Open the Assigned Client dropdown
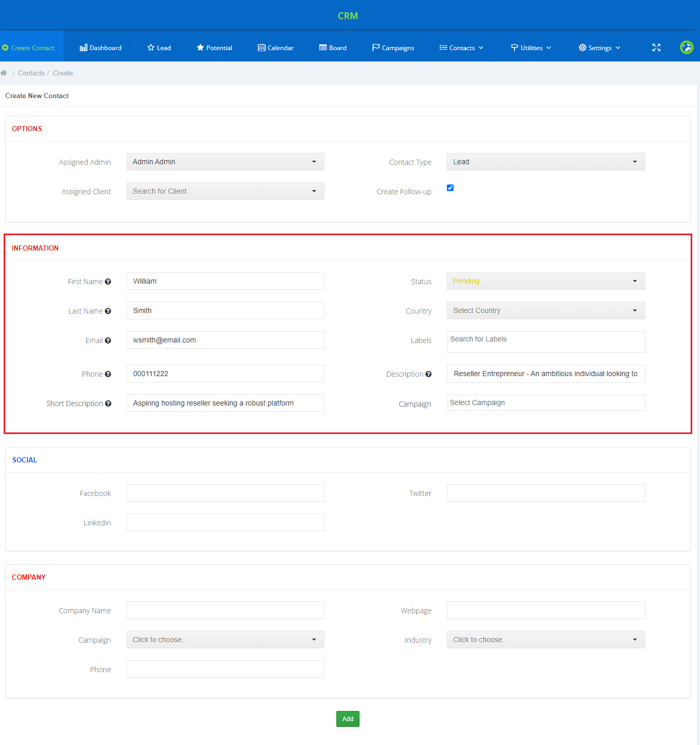 (x=225, y=191)
